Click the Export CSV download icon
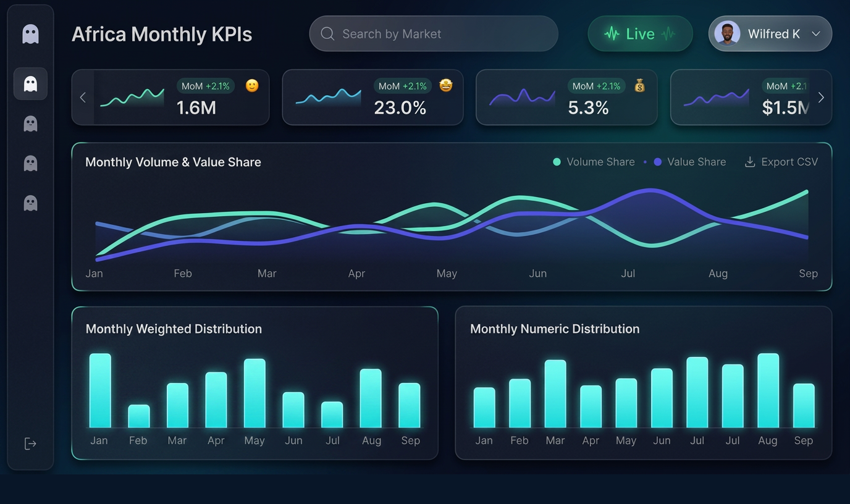 (x=750, y=162)
